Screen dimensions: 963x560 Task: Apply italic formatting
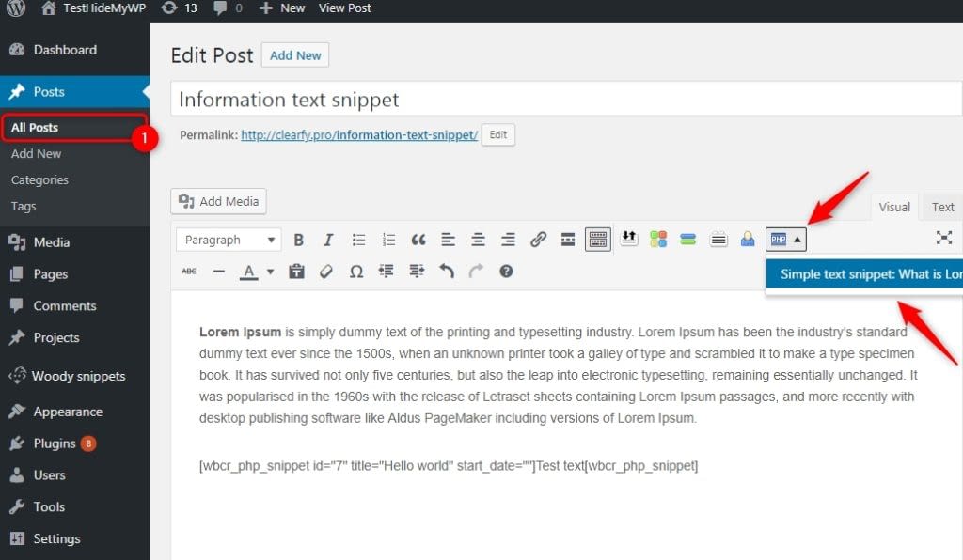coord(328,240)
